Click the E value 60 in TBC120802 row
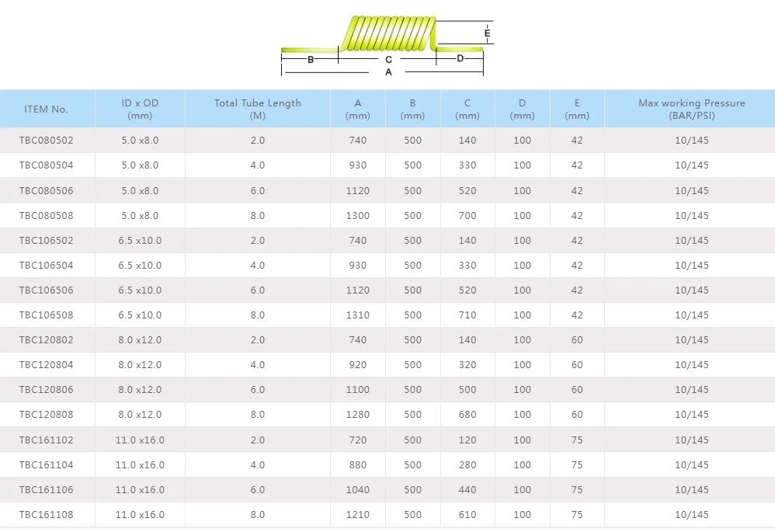 577,339
